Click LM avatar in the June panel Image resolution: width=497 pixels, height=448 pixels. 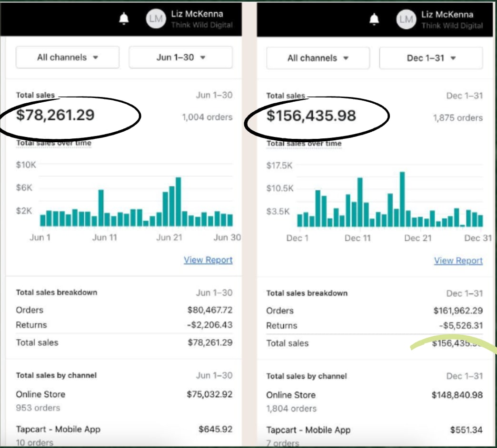click(156, 19)
